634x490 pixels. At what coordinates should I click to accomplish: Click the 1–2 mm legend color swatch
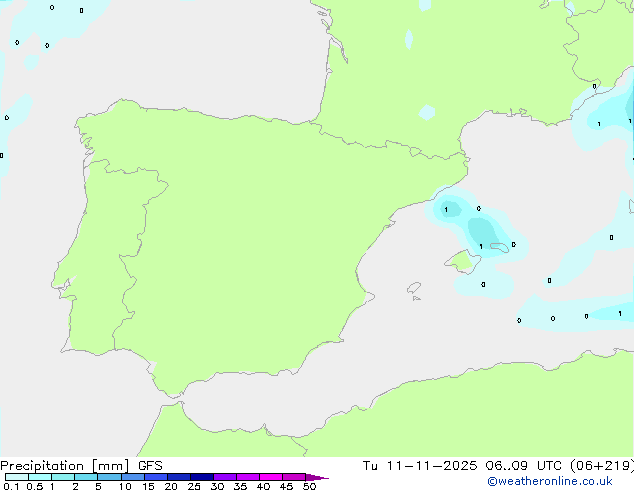[63, 477]
